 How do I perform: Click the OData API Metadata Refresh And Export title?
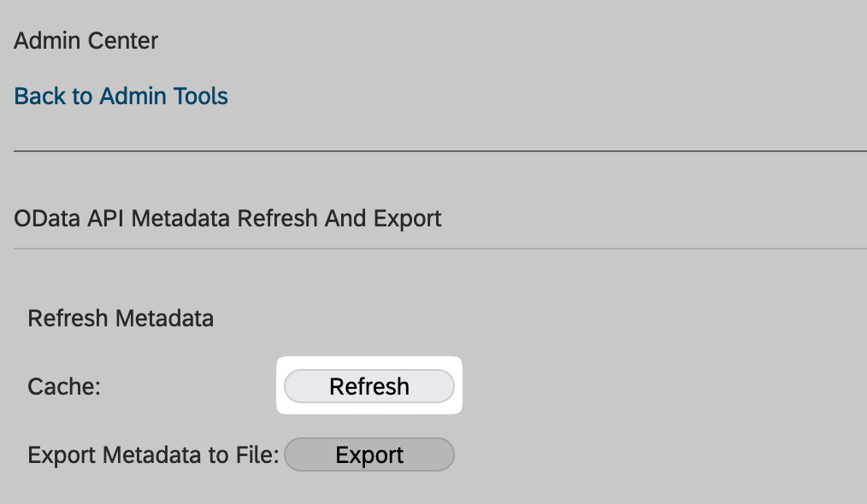(227, 219)
